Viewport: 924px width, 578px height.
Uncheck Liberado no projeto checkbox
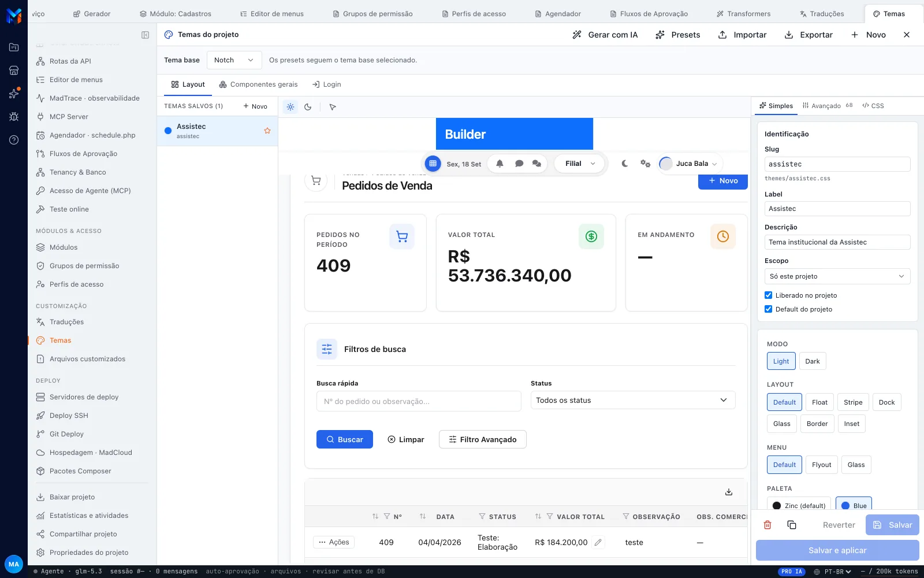tap(768, 295)
